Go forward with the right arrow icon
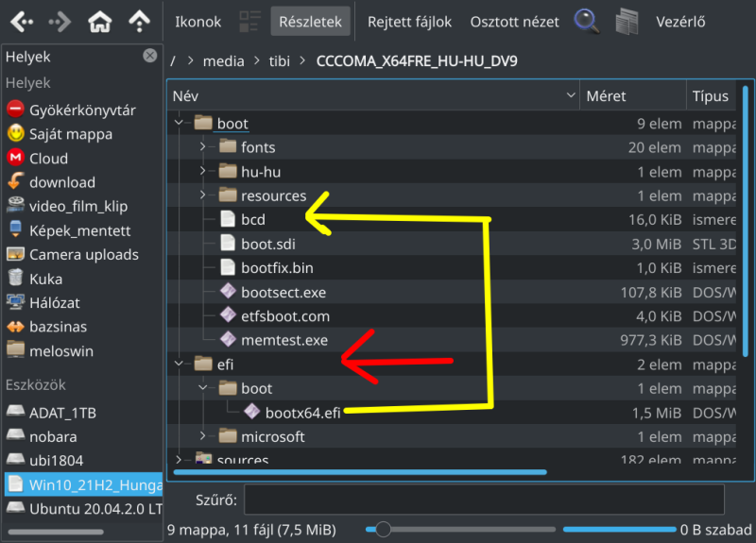756x543 pixels. point(60,22)
